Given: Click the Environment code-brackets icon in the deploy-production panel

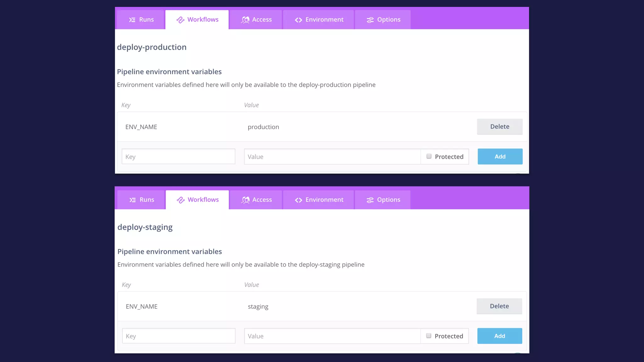Looking at the screenshot, I should pos(298,20).
